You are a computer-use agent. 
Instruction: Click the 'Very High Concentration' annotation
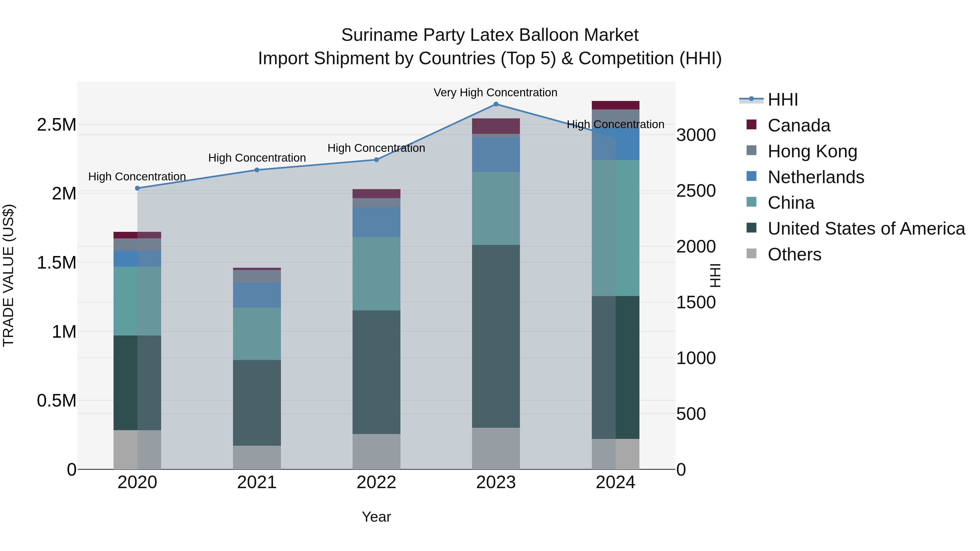(495, 93)
